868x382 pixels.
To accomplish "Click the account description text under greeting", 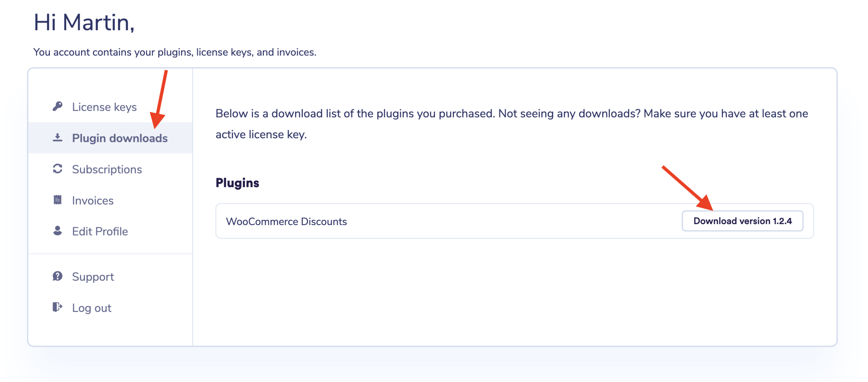I will pos(175,52).
